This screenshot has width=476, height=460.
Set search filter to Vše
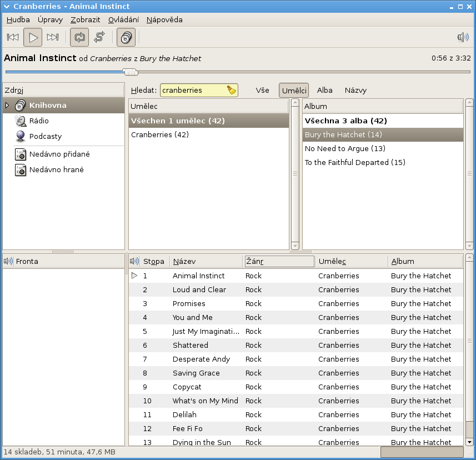click(262, 91)
